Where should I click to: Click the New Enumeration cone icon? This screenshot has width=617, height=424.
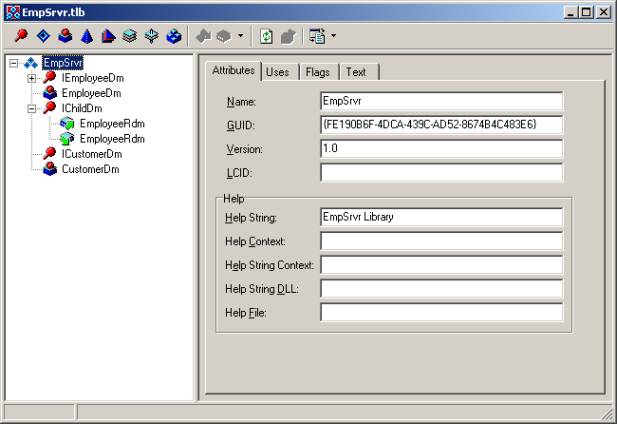point(87,36)
